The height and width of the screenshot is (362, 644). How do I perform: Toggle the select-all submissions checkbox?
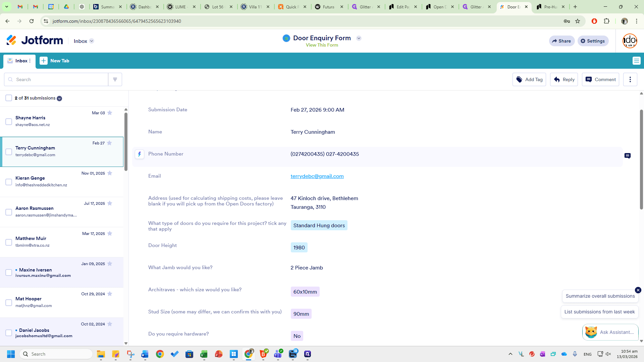9,98
